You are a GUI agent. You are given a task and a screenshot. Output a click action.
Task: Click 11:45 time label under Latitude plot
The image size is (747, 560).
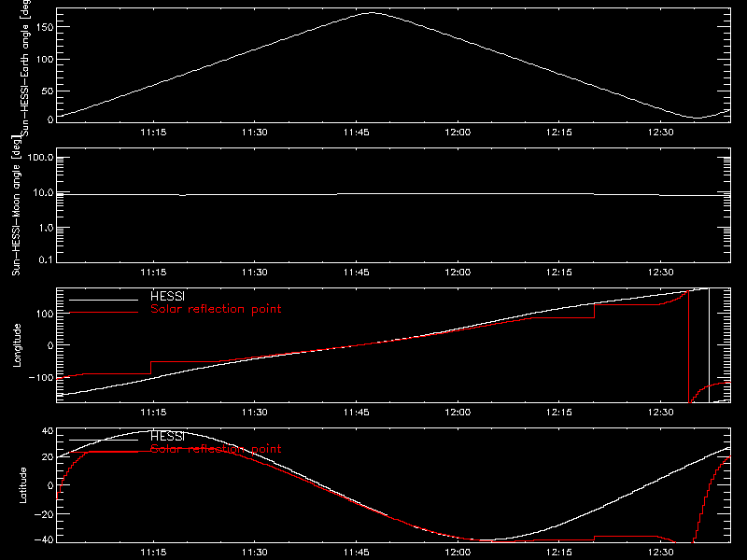357,553
